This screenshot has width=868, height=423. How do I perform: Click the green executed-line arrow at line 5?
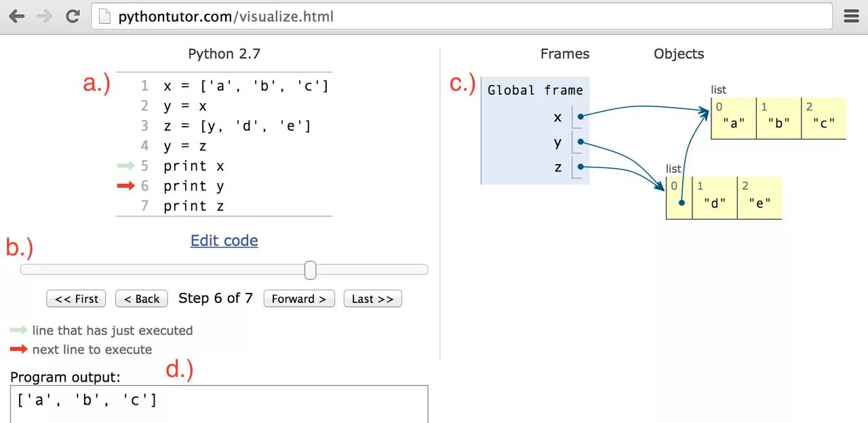coord(125,165)
